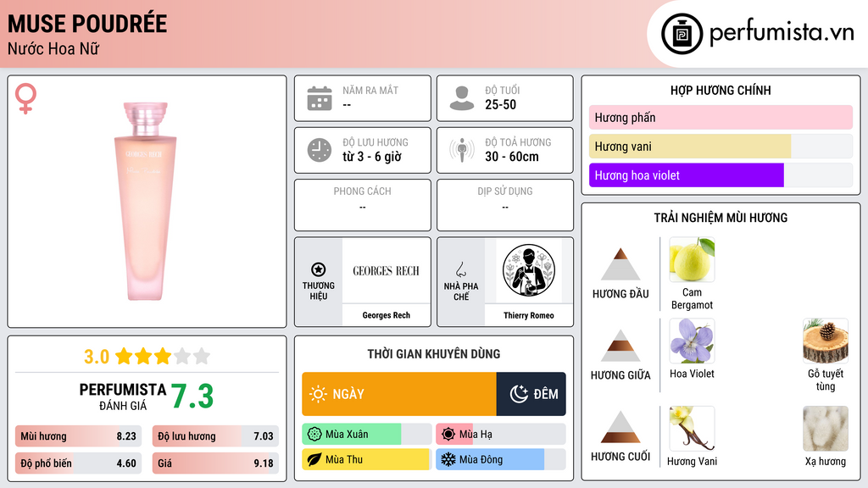
Task: Click the Mùa Đông season bar
Action: point(500,459)
